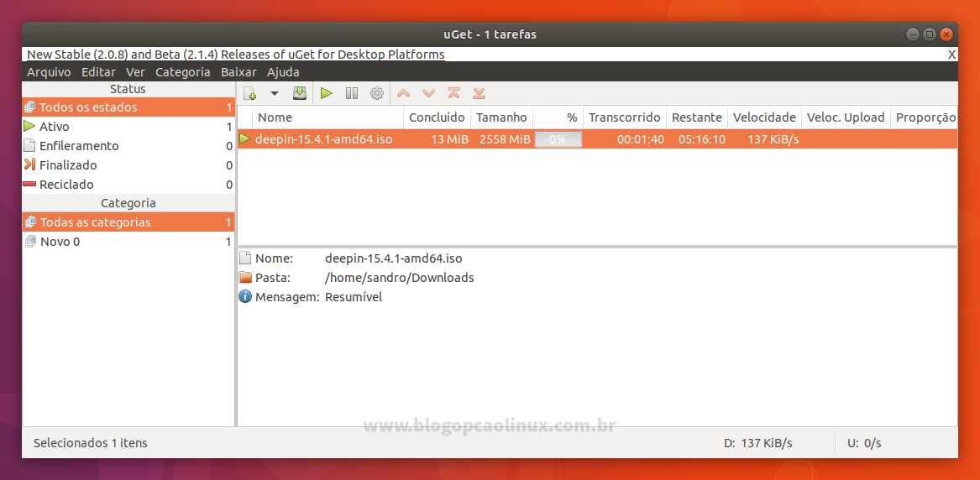Screen dimensions: 980x480
Task: Sort by Restante column header
Action: point(697,117)
